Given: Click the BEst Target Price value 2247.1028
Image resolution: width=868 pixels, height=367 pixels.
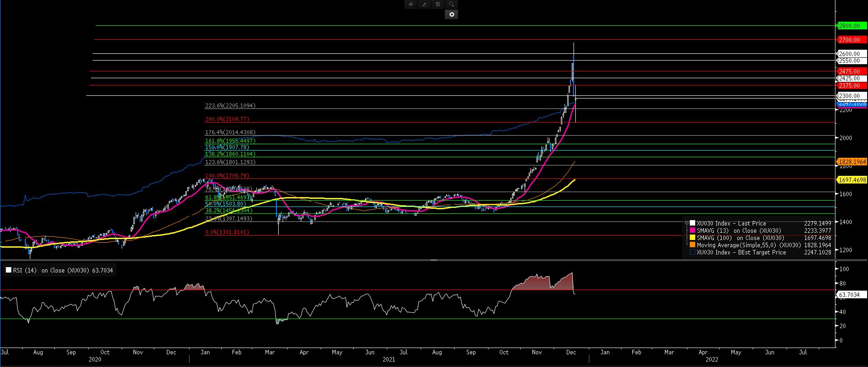Looking at the screenshot, I should 817,252.
